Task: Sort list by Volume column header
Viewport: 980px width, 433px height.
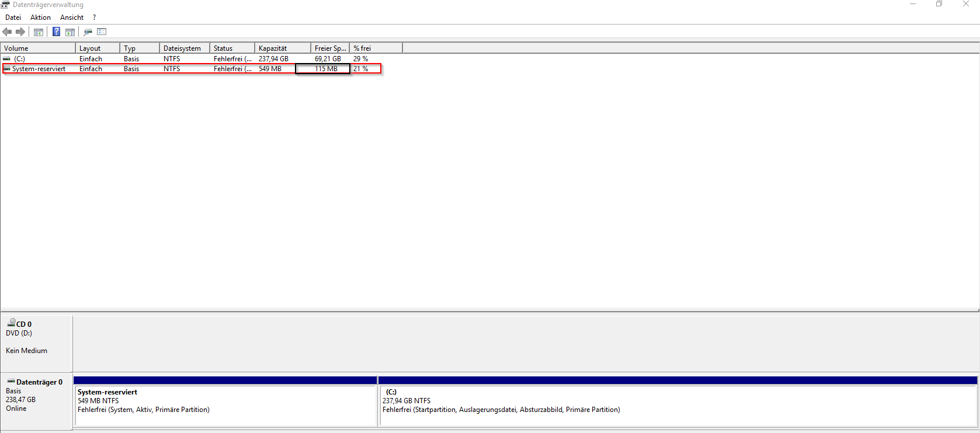Action: pos(38,48)
